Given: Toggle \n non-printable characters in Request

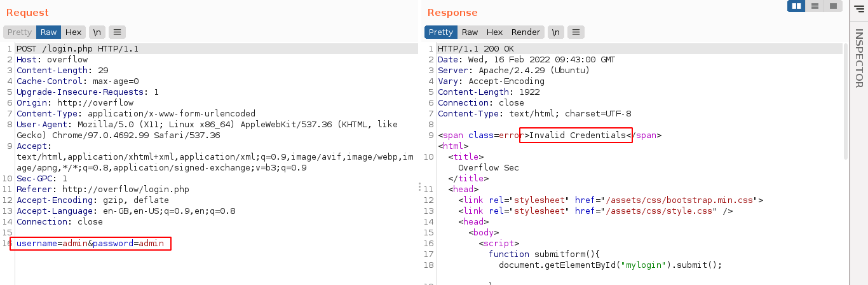Looking at the screenshot, I should click(97, 32).
